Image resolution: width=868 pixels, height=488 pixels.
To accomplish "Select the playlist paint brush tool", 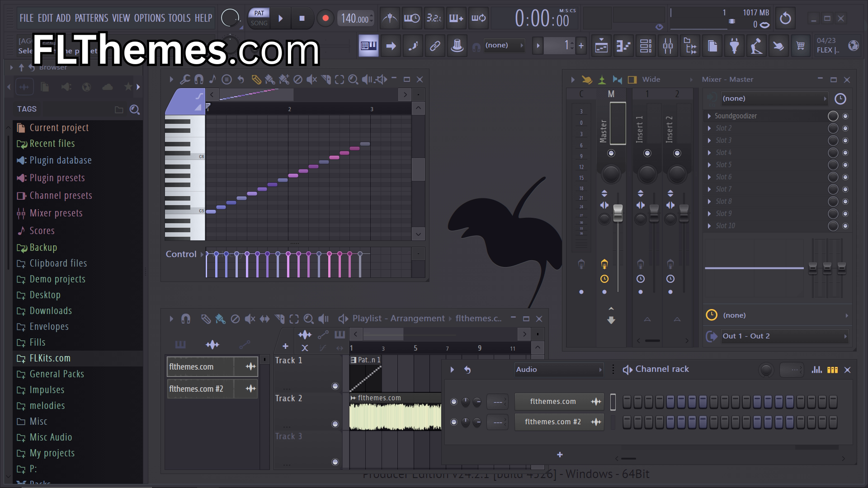I will (220, 319).
